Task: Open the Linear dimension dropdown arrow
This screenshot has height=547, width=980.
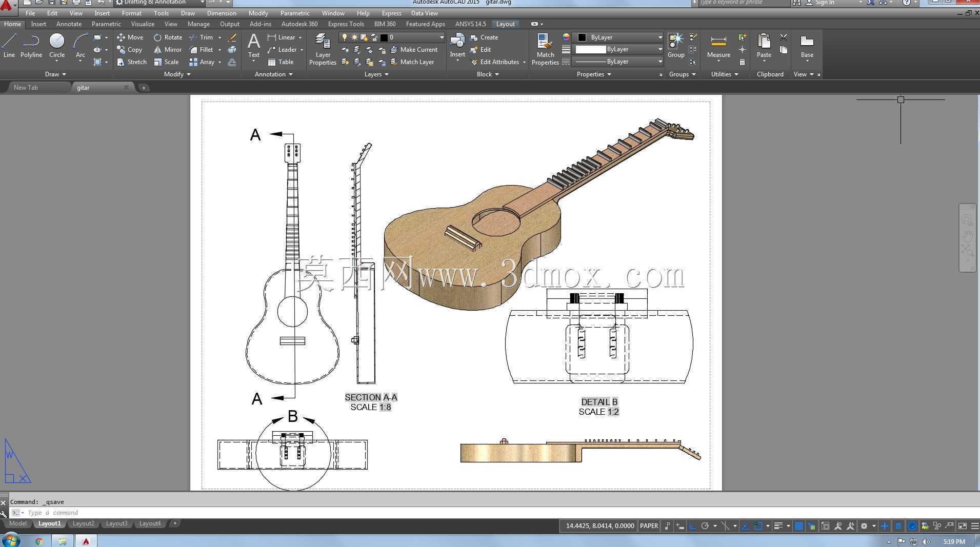Action: pyautogui.click(x=300, y=37)
